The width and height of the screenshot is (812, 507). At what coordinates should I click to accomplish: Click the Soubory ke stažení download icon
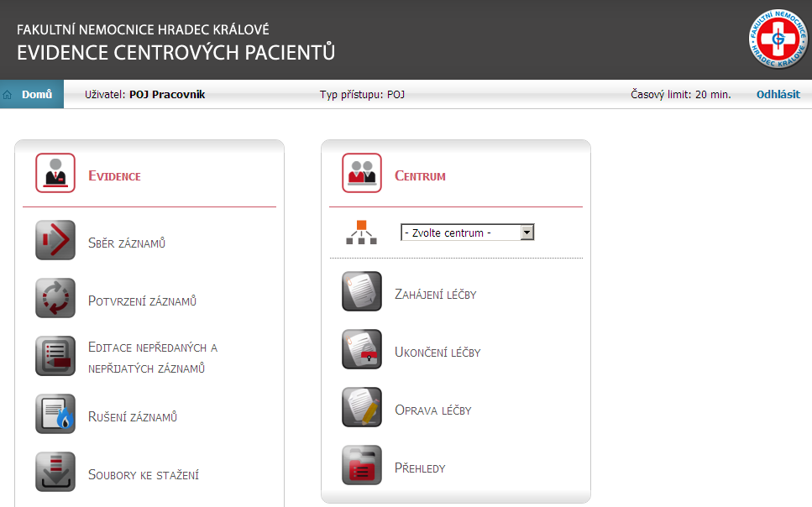point(55,473)
